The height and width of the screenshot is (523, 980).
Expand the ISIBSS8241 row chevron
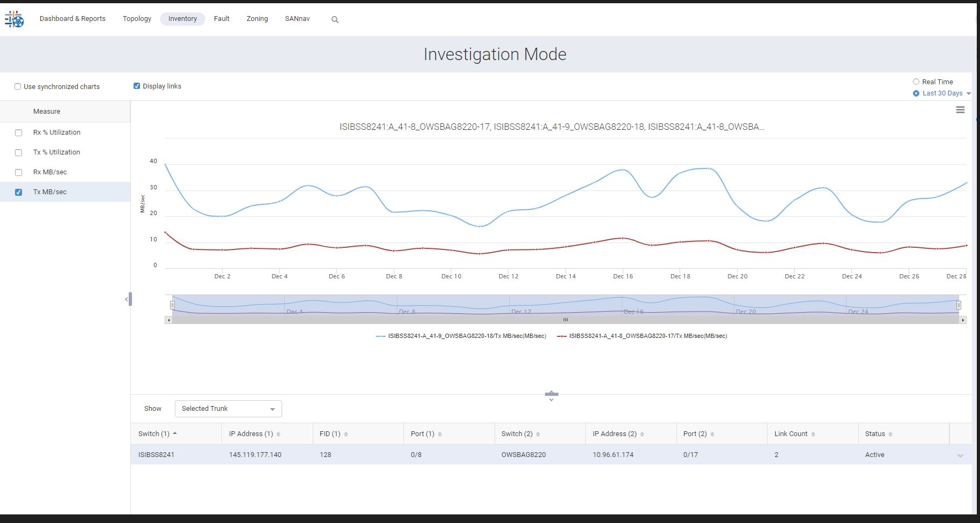(960, 455)
